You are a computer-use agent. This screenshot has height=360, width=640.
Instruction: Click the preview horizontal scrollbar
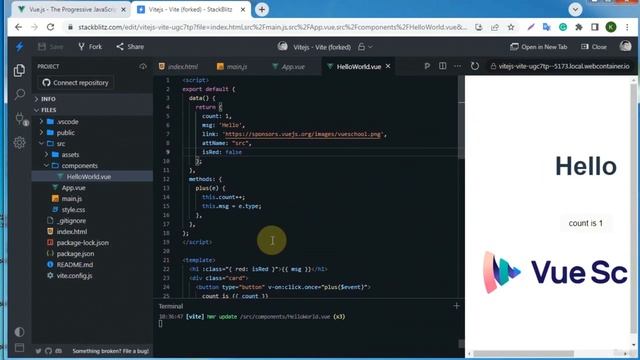click(523, 353)
